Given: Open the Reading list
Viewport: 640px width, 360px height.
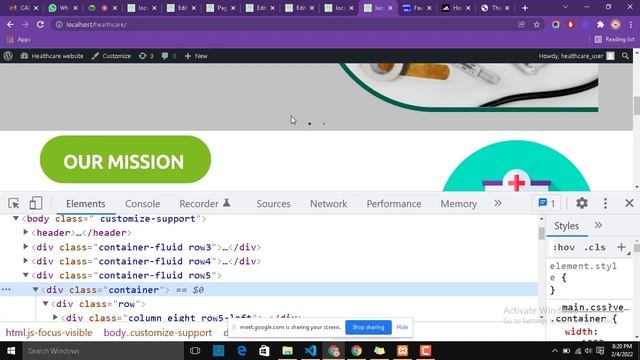Looking at the screenshot, I should click(615, 40).
